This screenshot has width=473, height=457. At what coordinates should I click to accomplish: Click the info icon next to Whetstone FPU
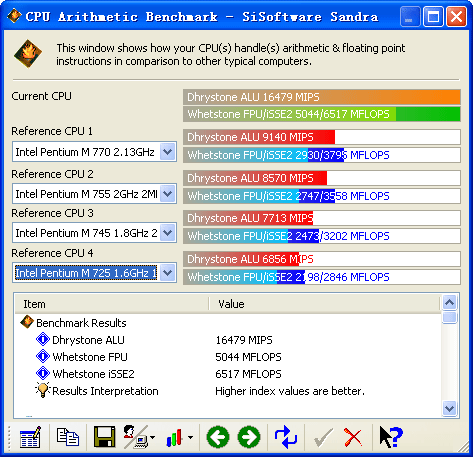point(43,356)
